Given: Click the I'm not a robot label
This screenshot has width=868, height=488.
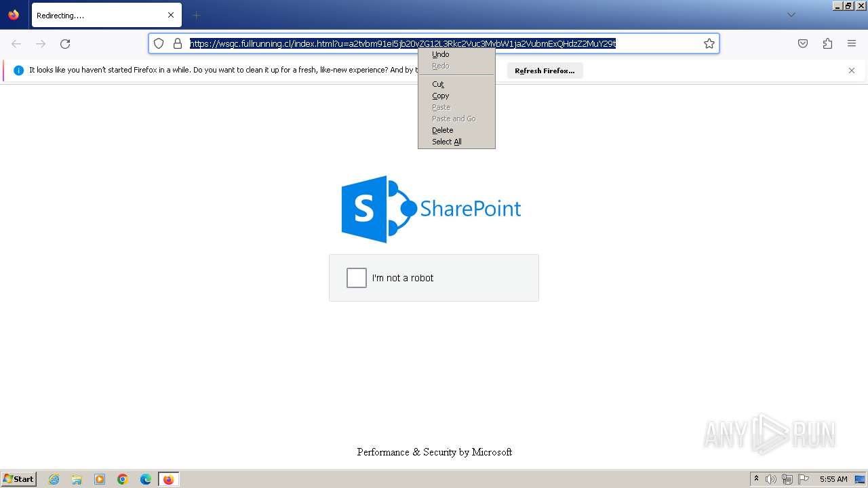Looking at the screenshot, I should (403, 278).
